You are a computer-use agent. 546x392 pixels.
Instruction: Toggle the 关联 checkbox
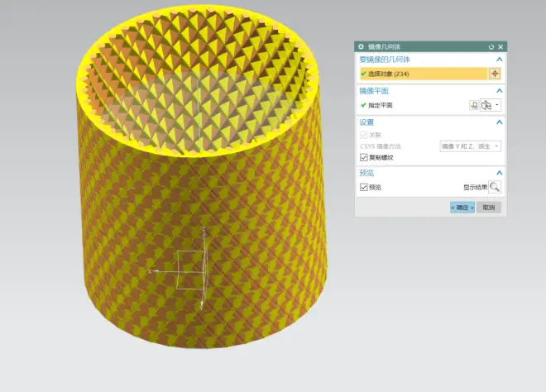[364, 135]
